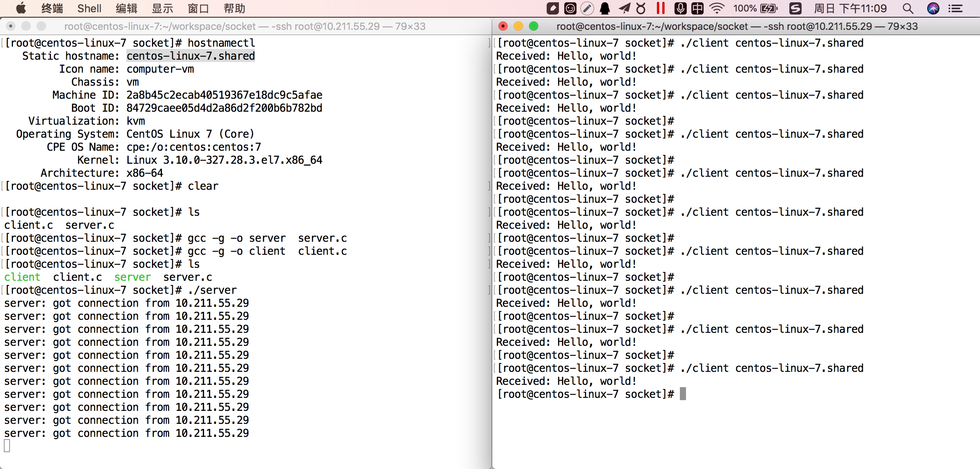Click the microphone dictation menu bar icon
The height and width of the screenshot is (469, 980).
coord(680,8)
